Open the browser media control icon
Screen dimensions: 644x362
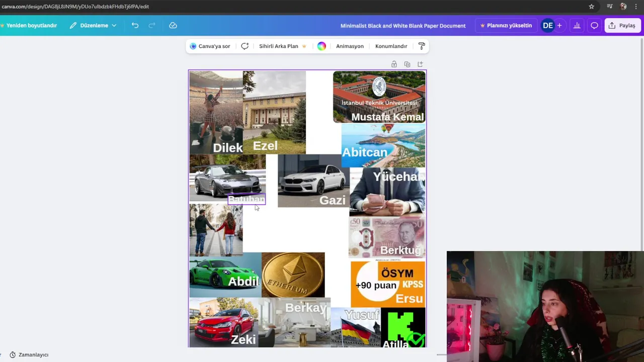pos(610,7)
